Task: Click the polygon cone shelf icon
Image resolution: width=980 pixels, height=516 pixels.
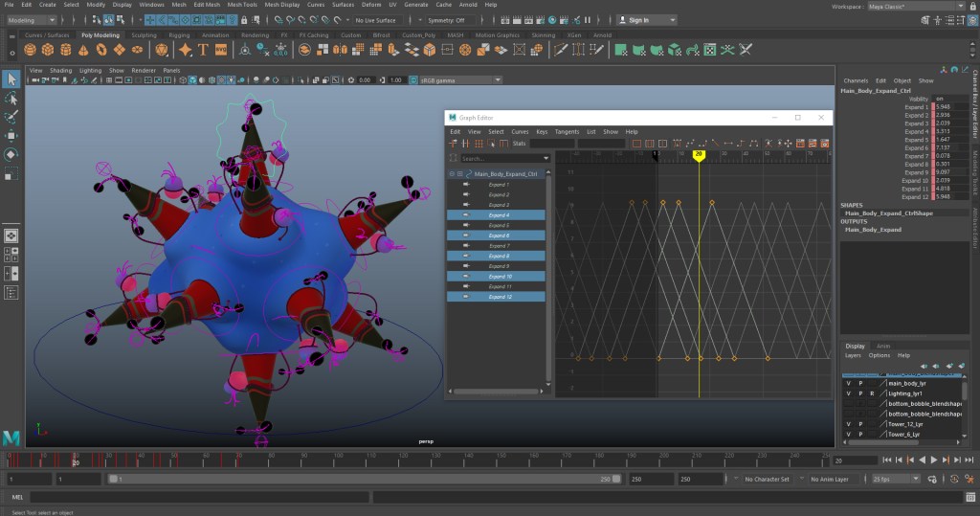Action: (x=83, y=50)
